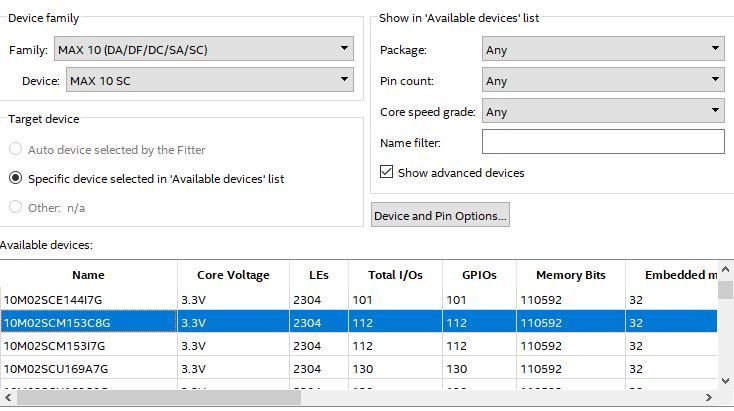Viewport: 734px width, 411px height.
Task: Click the Memory Bits column header
Action: (570, 275)
